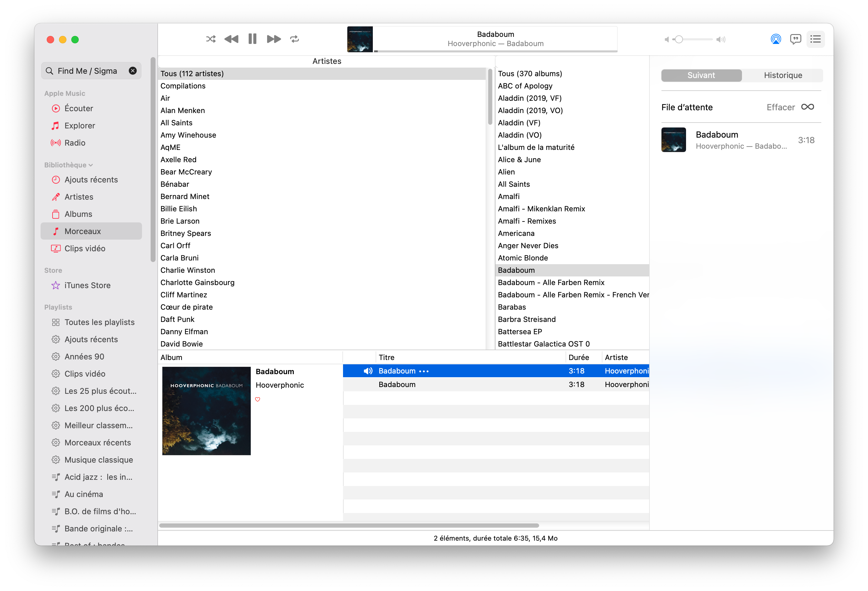Select Atomic Blonde in the album list
The height and width of the screenshot is (591, 868).
pyautogui.click(x=572, y=258)
